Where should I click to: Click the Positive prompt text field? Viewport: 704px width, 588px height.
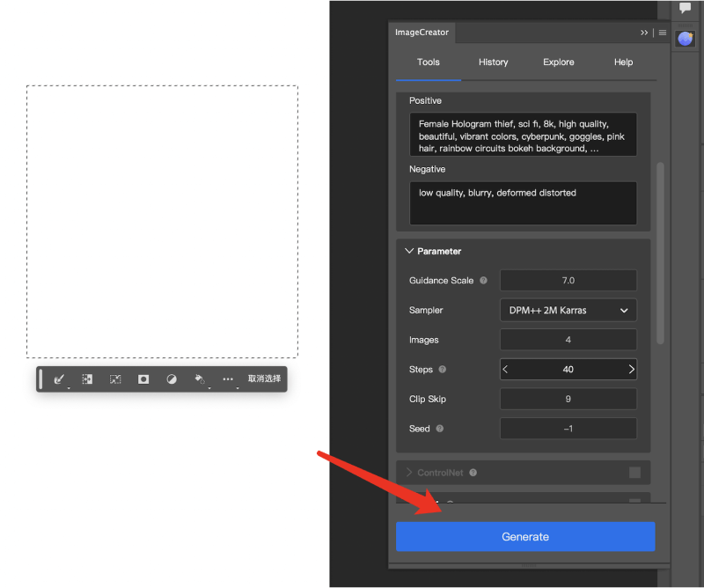click(x=523, y=134)
